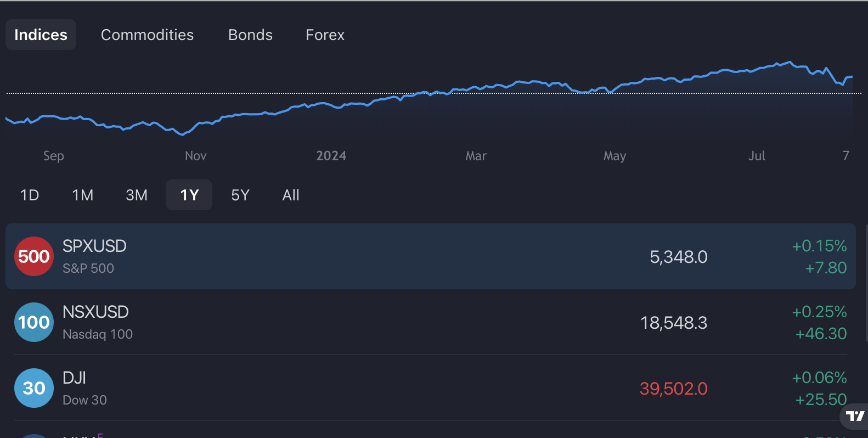Screen dimensions: 868x438
Task: Open the Forex tab
Action: click(x=325, y=35)
